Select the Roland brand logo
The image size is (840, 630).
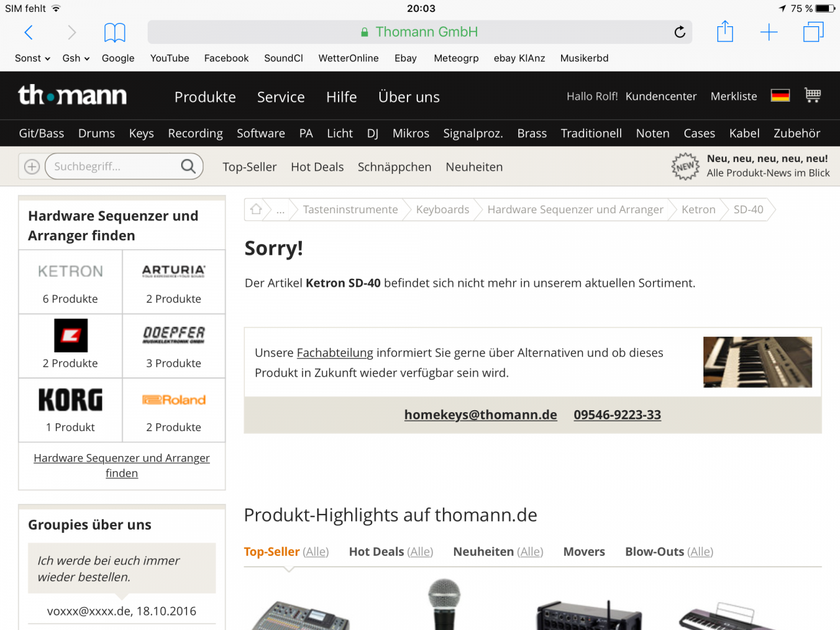[x=174, y=400]
